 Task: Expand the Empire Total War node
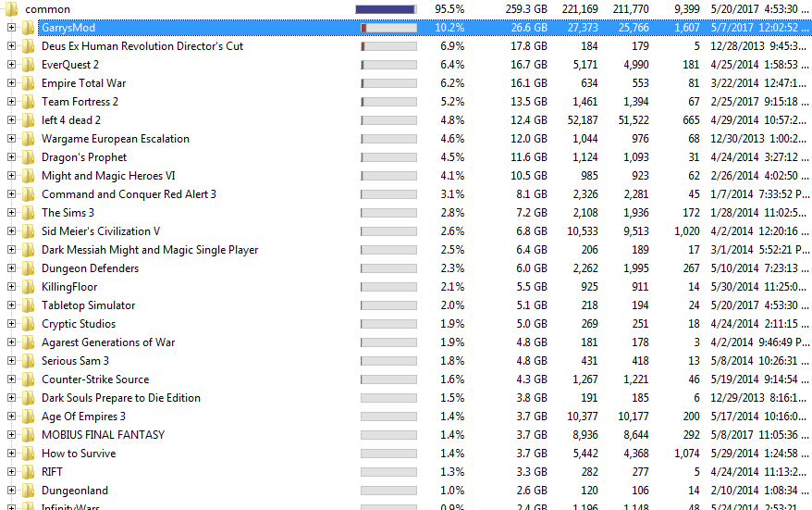click(11, 83)
